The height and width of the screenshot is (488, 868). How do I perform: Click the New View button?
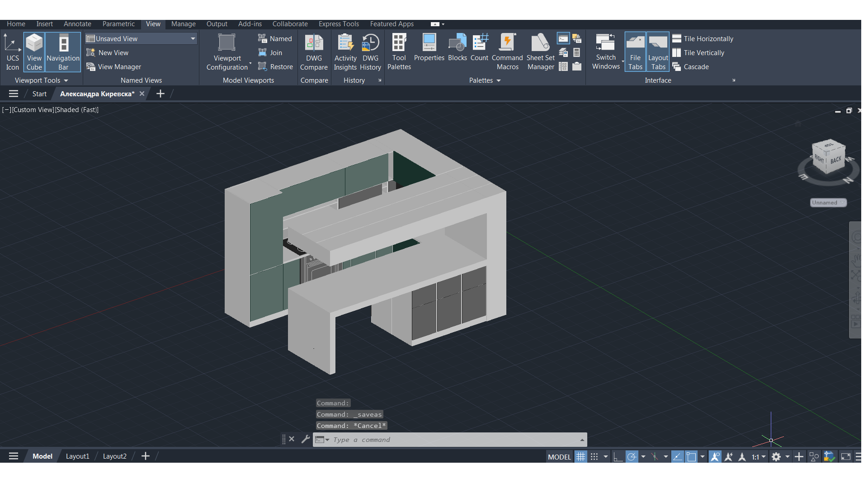(x=113, y=53)
